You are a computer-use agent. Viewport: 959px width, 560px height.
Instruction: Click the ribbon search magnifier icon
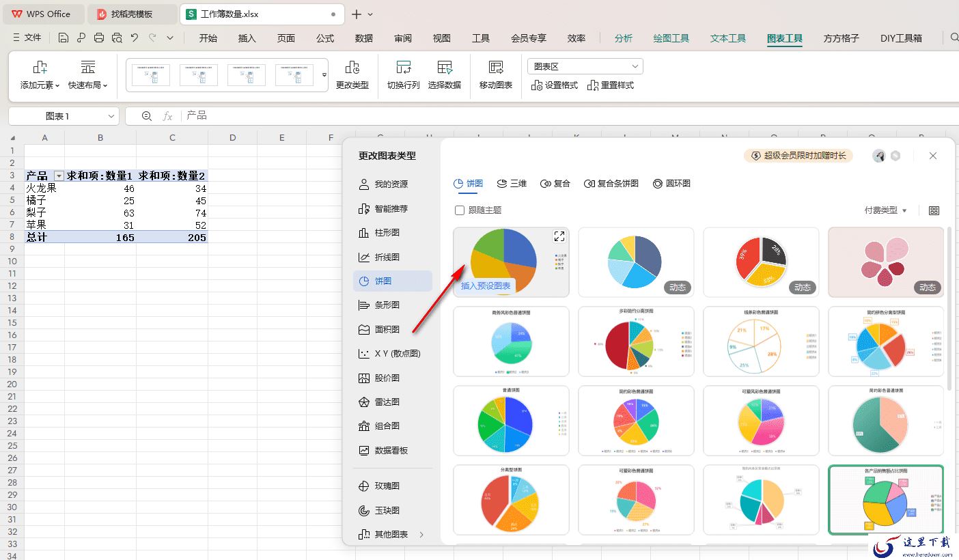pos(954,38)
